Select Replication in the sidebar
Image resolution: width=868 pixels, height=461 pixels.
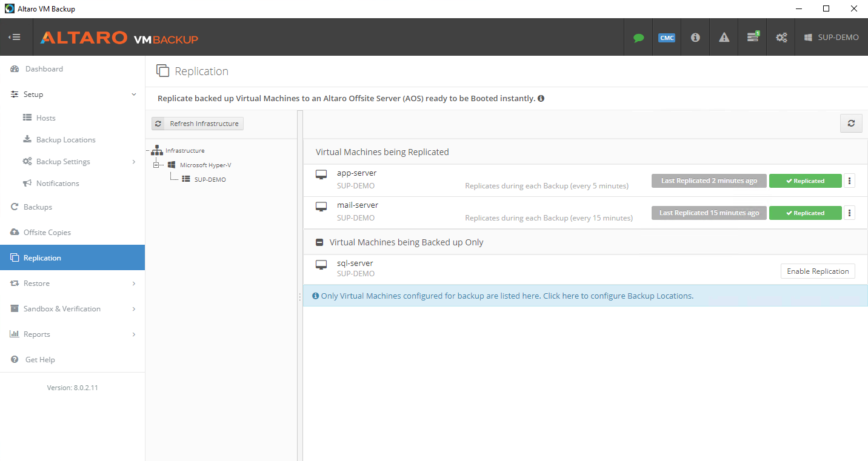point(73,257)
